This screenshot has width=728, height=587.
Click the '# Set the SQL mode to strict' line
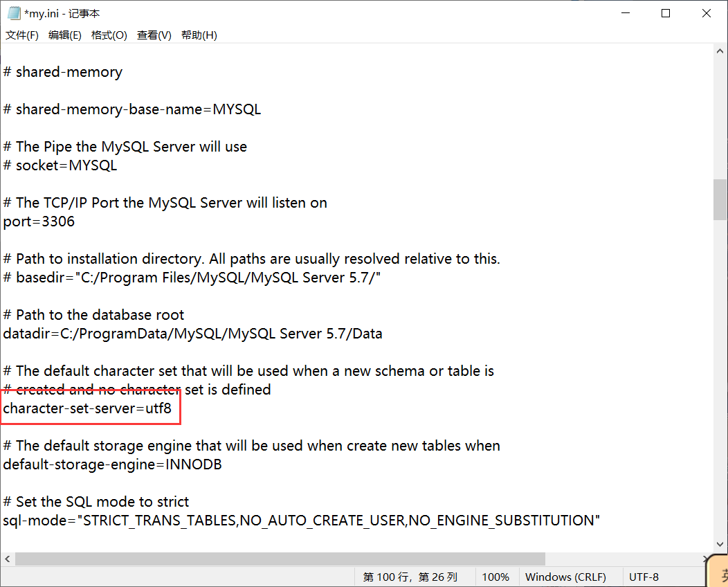96,502
